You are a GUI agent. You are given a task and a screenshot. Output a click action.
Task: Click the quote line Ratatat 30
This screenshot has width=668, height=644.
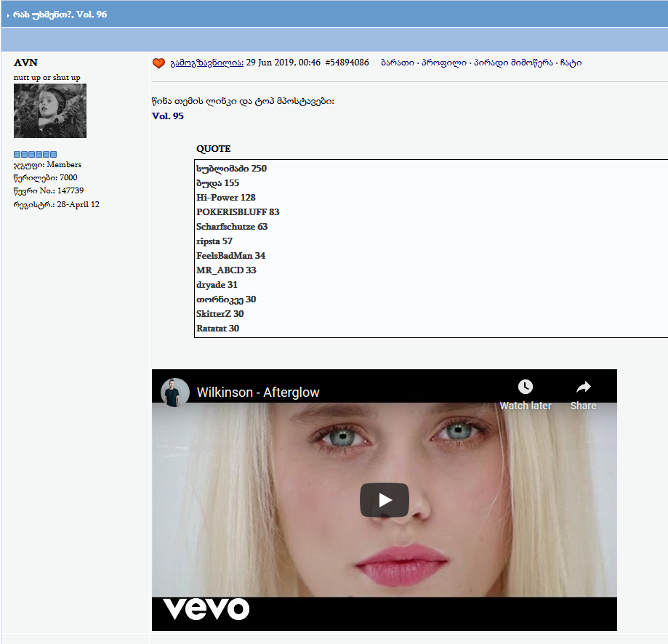coord(217,328)
